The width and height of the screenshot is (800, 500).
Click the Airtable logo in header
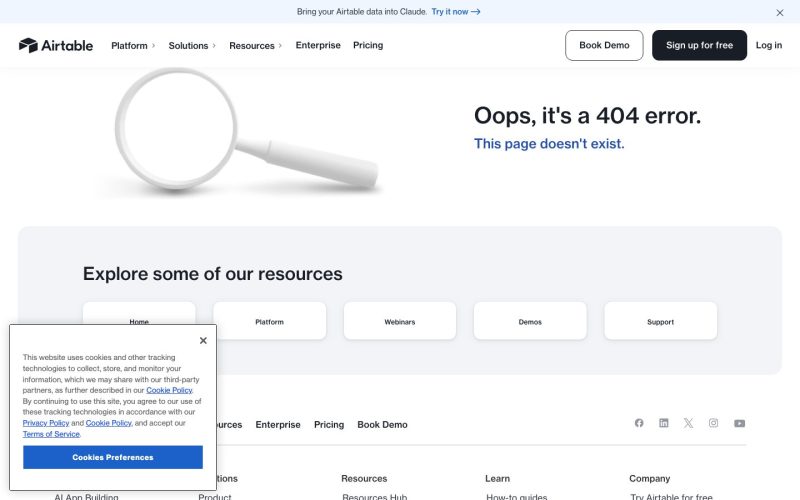pyautogui.click(x=56, y=45)
